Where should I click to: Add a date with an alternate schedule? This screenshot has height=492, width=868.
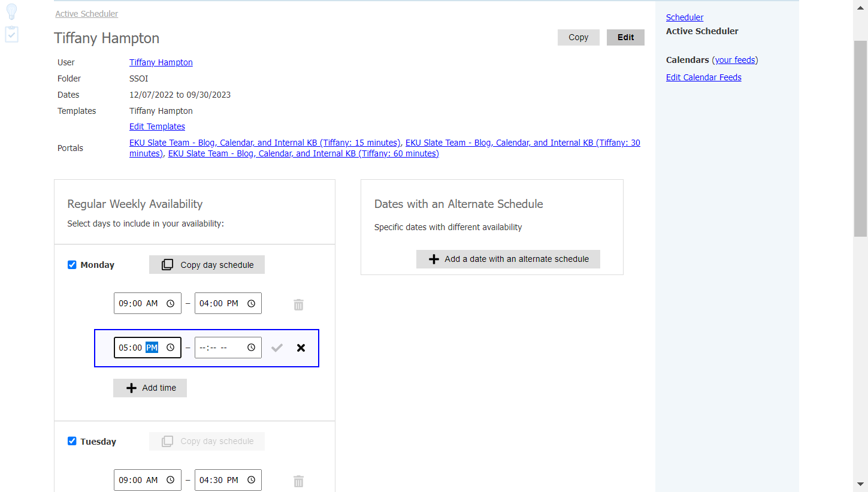(x=508, y=259)
